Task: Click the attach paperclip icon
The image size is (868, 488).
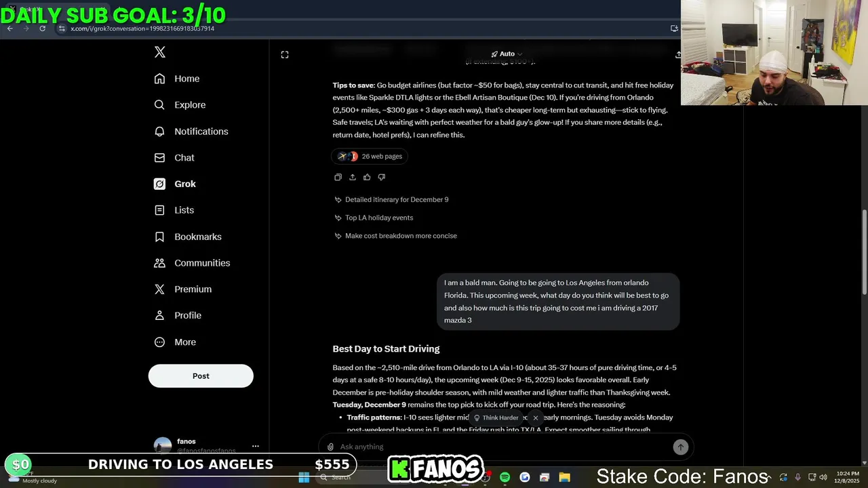Action: (x=330, y=447)
